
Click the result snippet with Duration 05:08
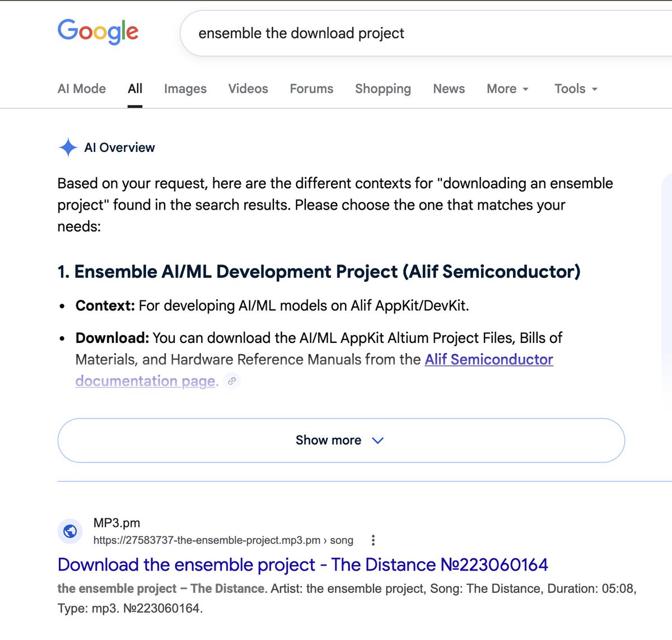point(347,598)
